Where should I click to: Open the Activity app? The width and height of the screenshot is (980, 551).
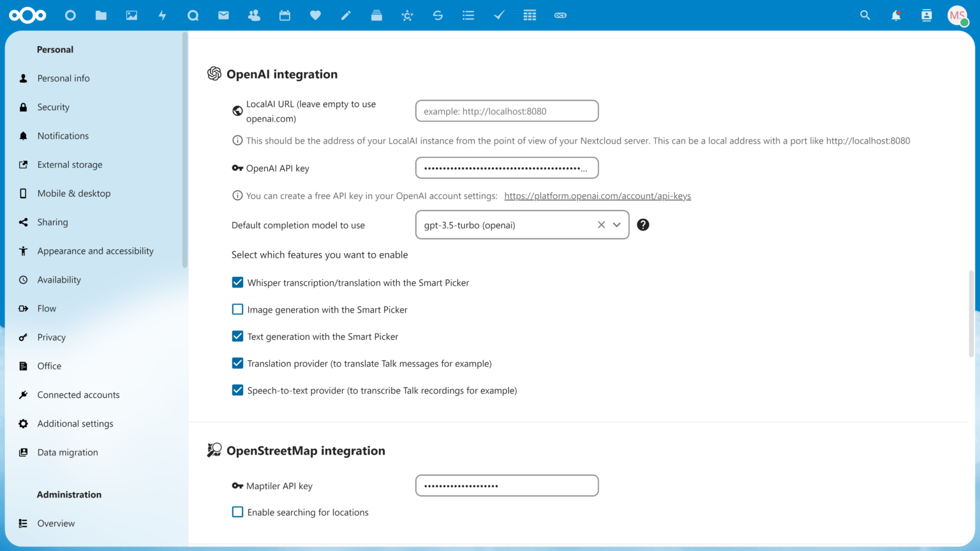[162, 15]
